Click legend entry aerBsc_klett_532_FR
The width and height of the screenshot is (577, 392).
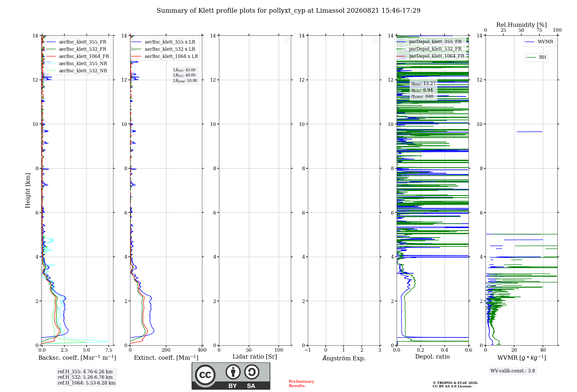[78, 49]
